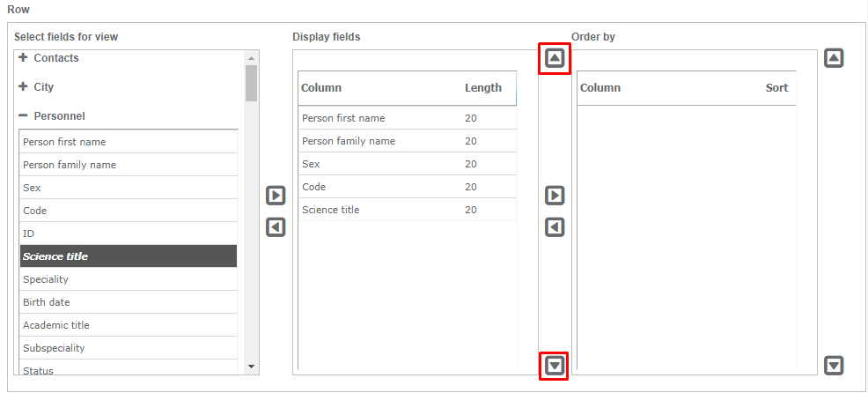Expand the City field group
Image resolution: width=868 pixels, height=393 pixels.
(23, 87)
